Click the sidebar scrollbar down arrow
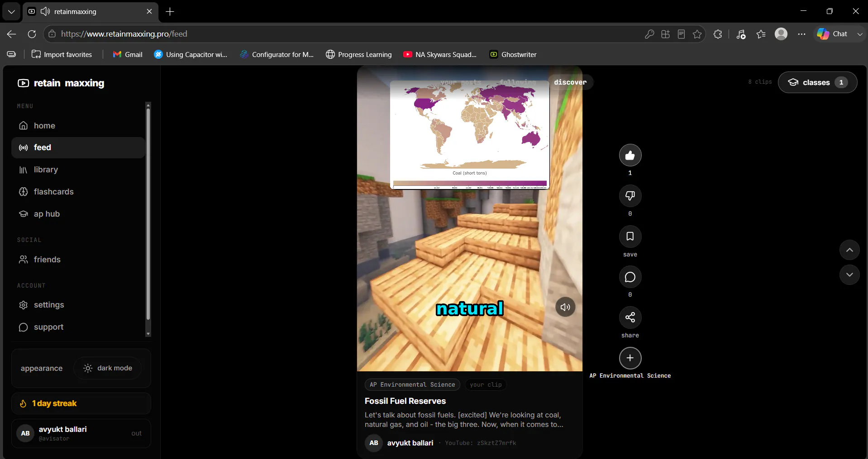 point(148,334)
